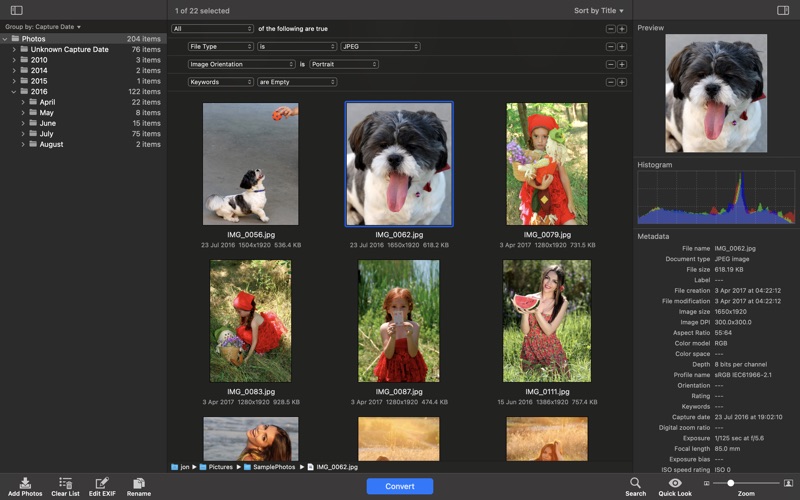The width and height of the screenshot is (800, 500).
Task: Expand the 2015 folder
Action: (14, 81)
